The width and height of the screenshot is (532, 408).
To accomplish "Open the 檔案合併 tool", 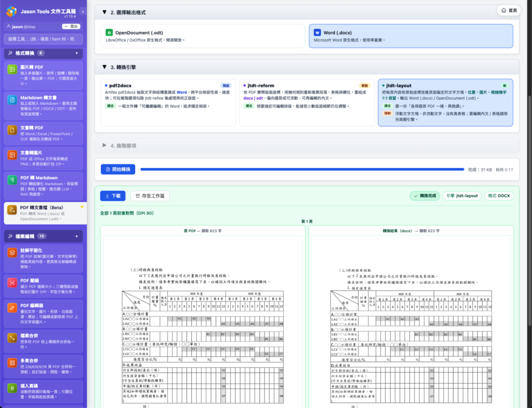I will pyautogui.click(x=44, y=341).
